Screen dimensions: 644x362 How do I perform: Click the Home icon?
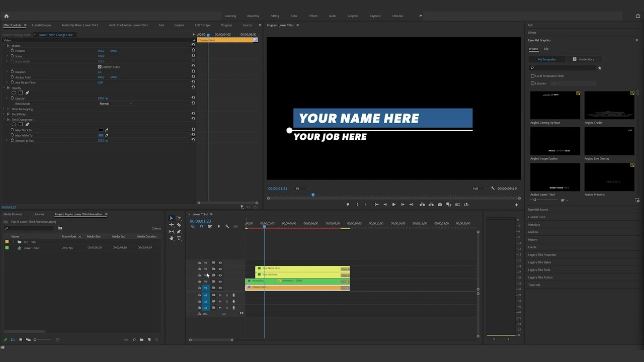coord(6,16)
